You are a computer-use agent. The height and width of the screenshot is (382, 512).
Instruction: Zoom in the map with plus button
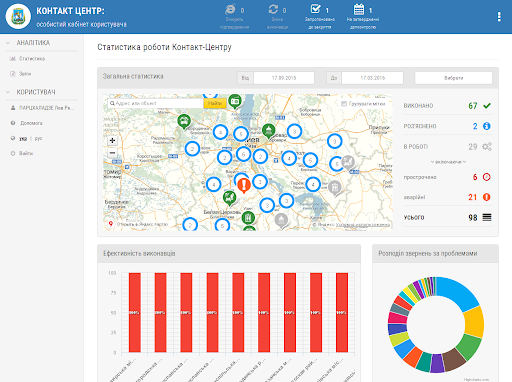112,141
